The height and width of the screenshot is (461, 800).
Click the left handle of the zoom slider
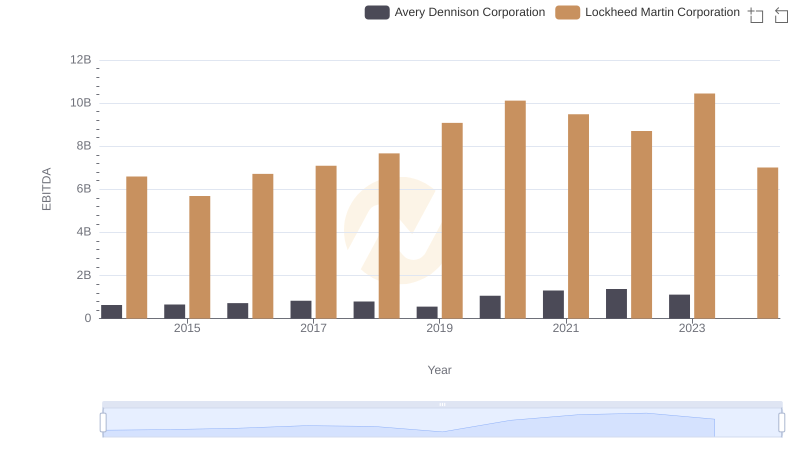(x=103, y=423)
